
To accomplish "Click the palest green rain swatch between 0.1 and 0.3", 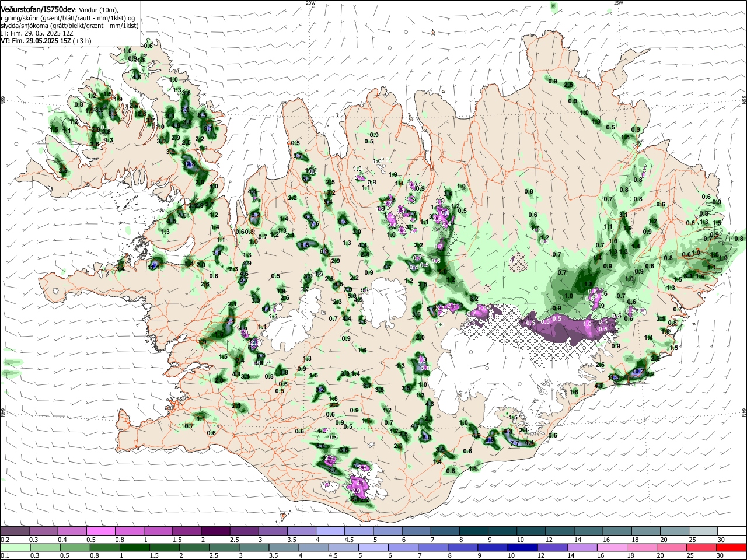I will [15, 547].
